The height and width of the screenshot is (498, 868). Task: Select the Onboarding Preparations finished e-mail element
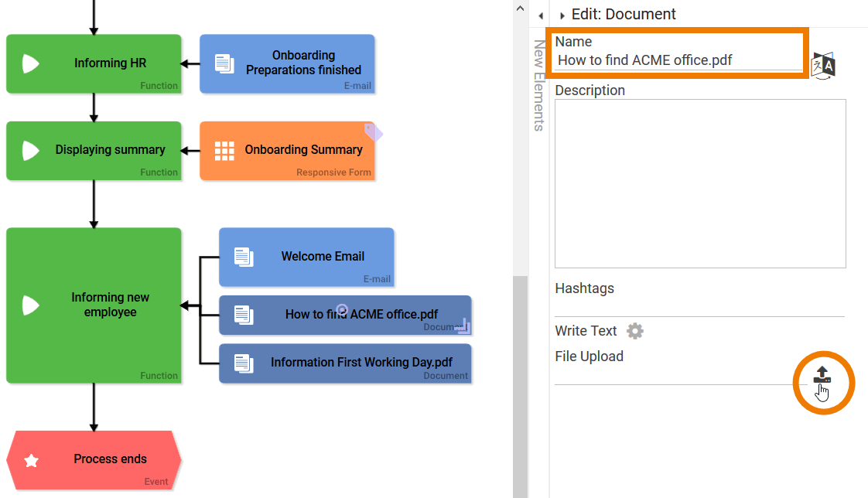287,64
